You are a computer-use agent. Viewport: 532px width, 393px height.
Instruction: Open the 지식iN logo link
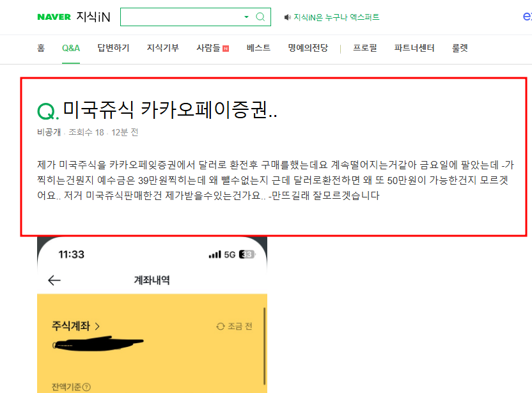93,17
